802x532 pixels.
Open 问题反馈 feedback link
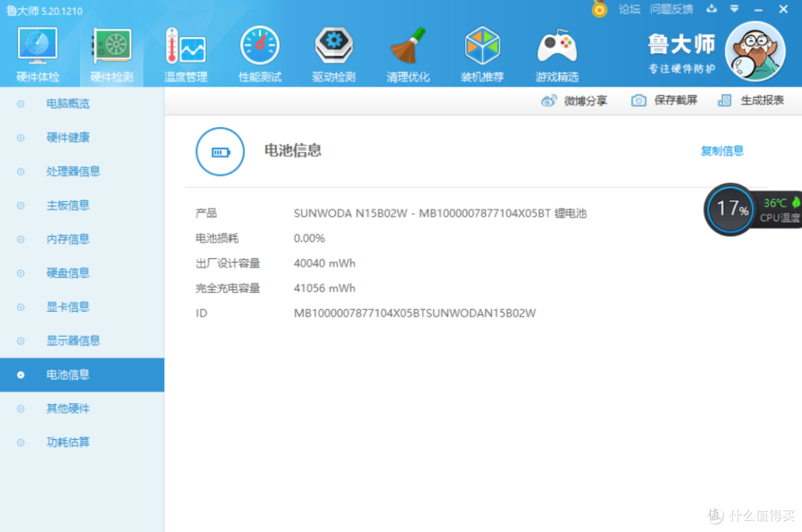coord(671,9)
